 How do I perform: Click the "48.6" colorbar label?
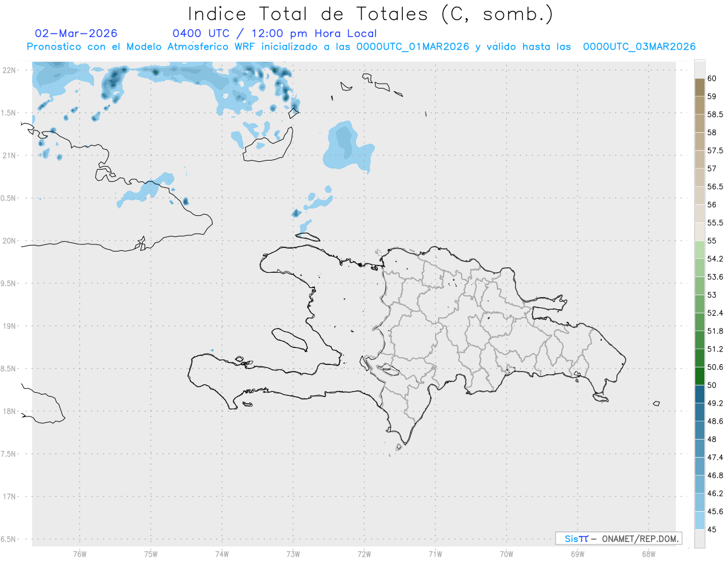(715, 421)
